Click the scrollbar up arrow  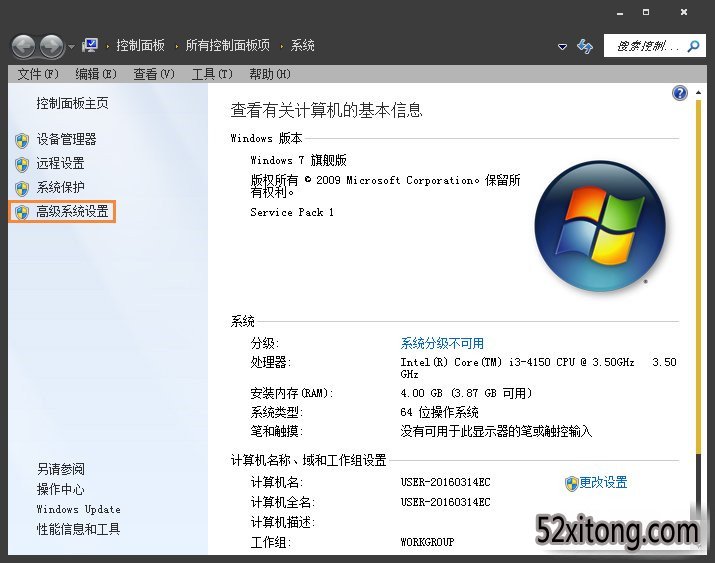(x=698, y=93)
